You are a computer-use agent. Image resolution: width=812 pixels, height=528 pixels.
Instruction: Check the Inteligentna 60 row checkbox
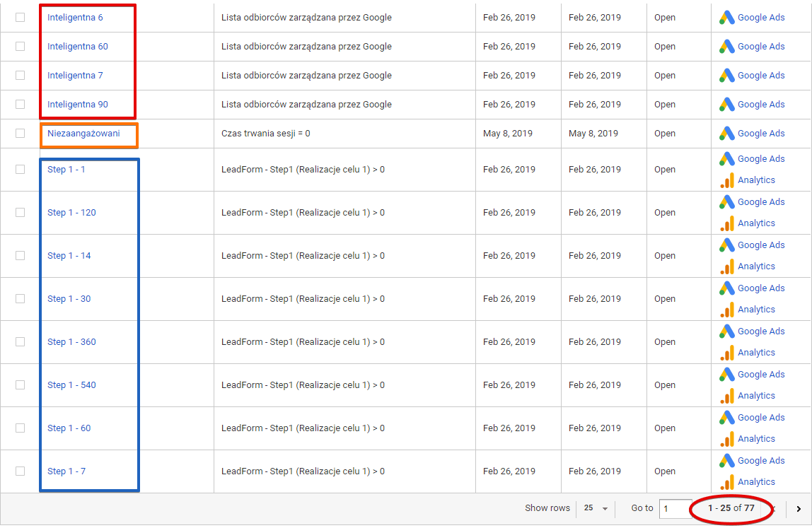click(x=21, y=47)
